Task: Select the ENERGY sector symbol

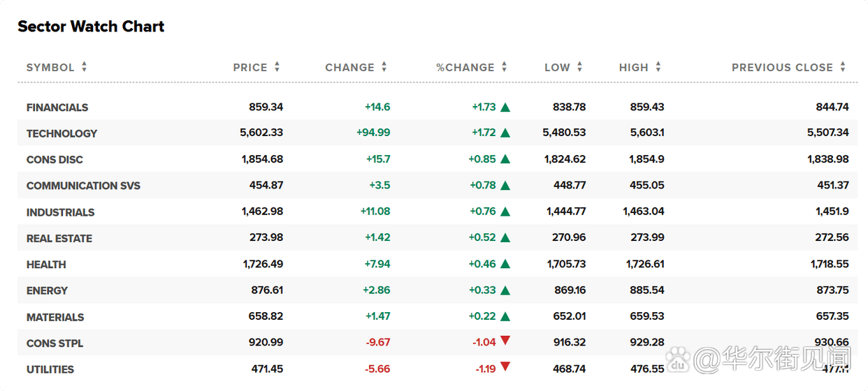Action: point(47,290)
